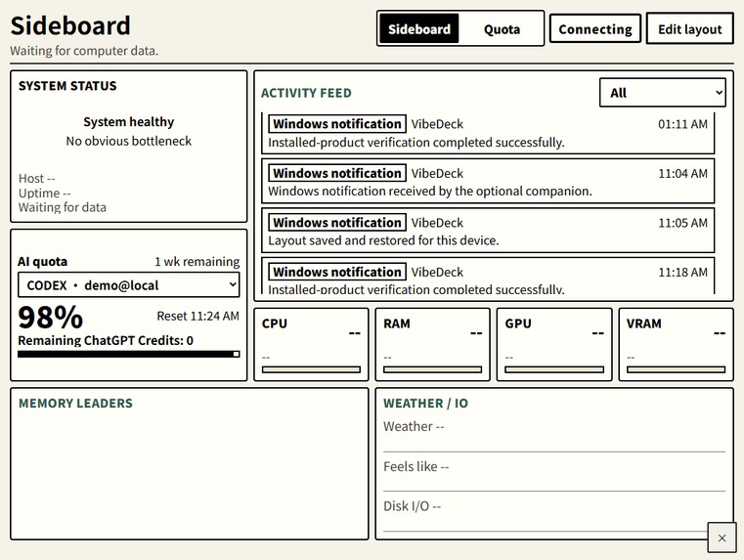
Task: Click the VRAM usage bar
Action: click(676, 369)
